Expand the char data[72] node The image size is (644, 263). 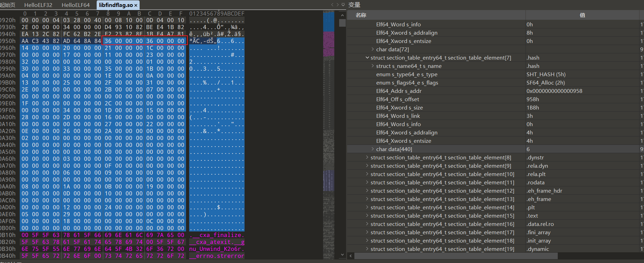pos(373,50)
